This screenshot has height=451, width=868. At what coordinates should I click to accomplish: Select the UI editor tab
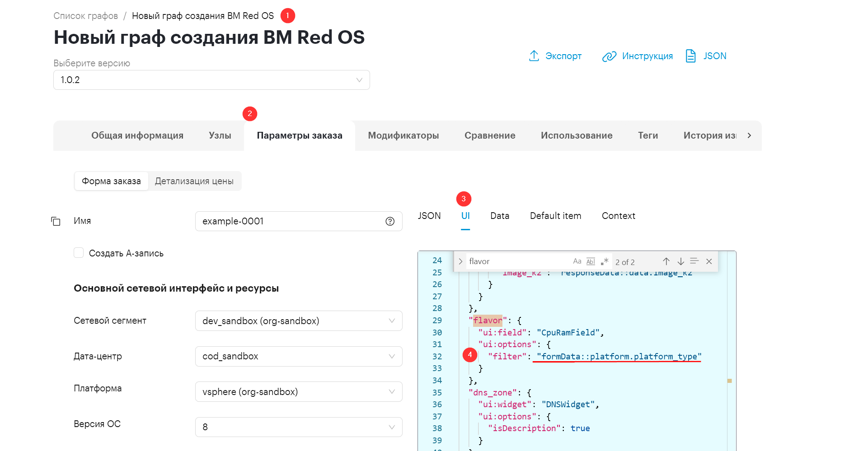[x=465, y=216]
